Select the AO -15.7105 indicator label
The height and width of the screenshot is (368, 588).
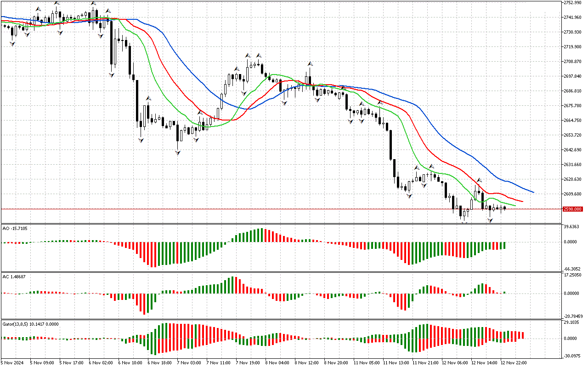click(x=15, y=228)
